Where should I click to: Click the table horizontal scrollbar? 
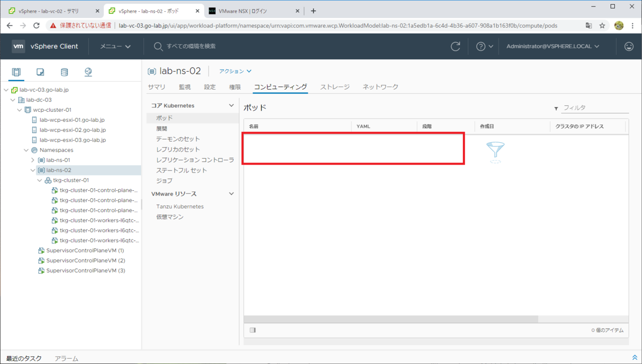(x=391, y=319)
